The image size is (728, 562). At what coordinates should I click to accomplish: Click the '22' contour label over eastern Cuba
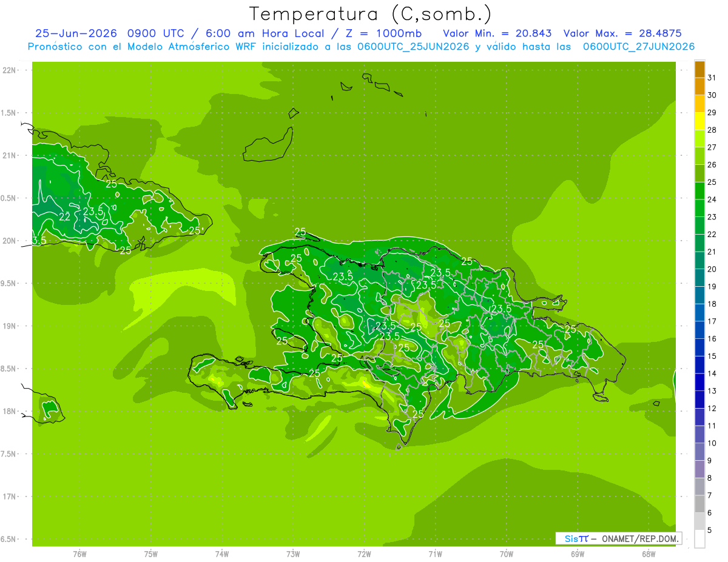64,216
